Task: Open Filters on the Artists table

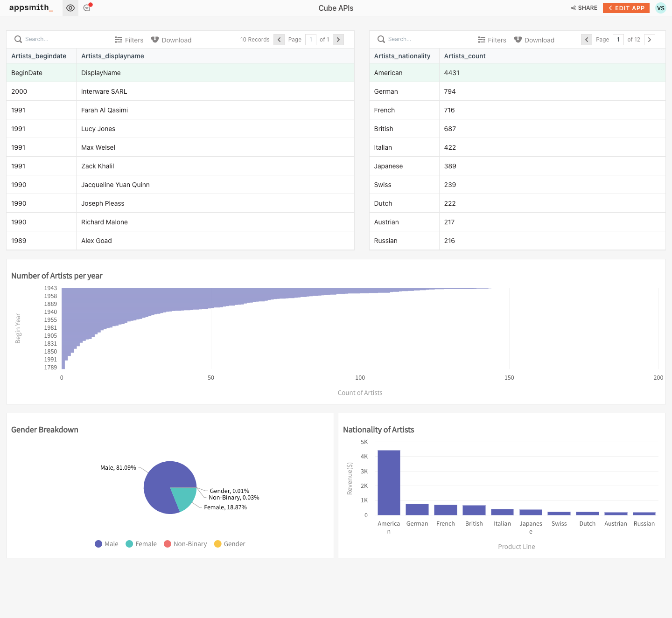Action: tap(129, 40)
